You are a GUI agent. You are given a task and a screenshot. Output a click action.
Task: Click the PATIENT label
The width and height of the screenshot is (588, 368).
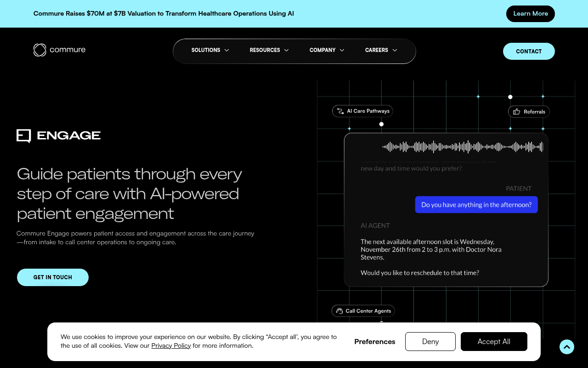point(519,189)
